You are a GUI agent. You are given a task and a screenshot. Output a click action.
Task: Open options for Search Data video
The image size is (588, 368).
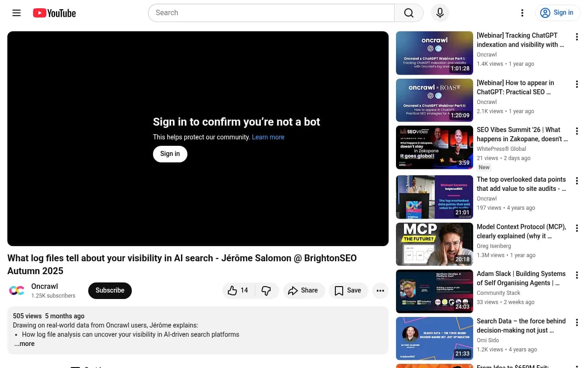pos(577,322)
